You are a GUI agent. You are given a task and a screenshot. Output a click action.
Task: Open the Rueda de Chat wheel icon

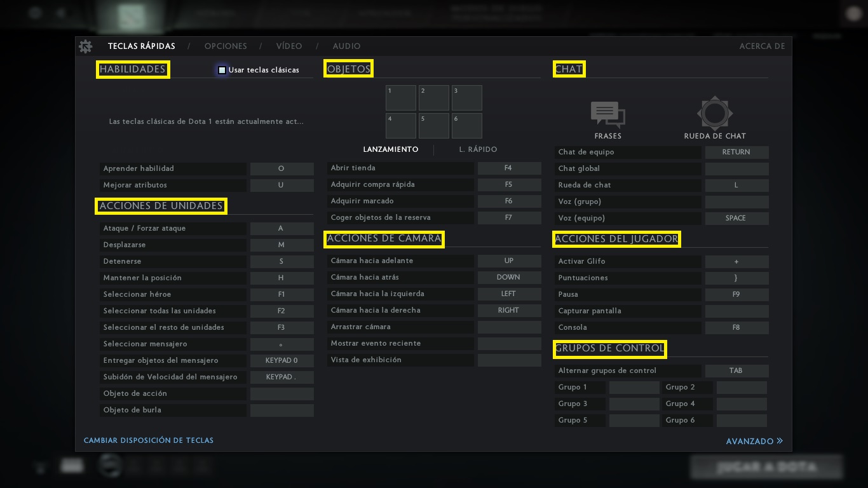(715, 114)
